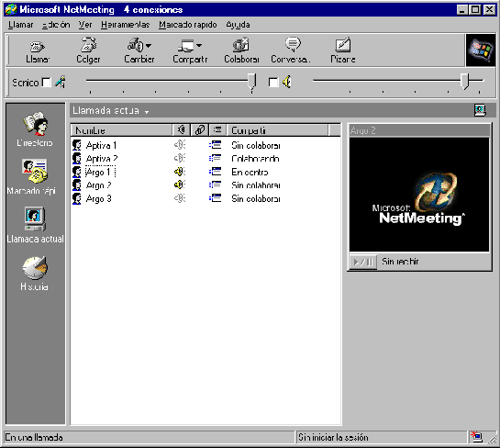Click the microphone icon next to Sonido
The image size is (500, 448).
pyautogui.click(x=61, y=83)
